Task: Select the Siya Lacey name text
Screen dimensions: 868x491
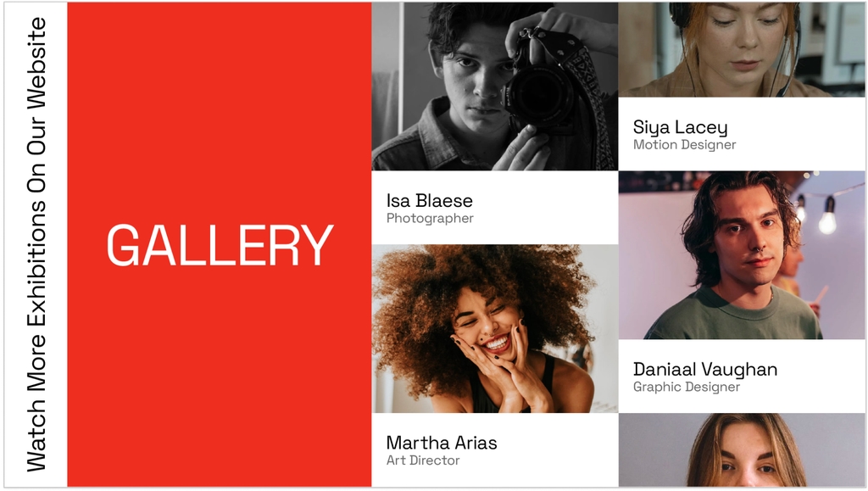Action: (681, 128)
